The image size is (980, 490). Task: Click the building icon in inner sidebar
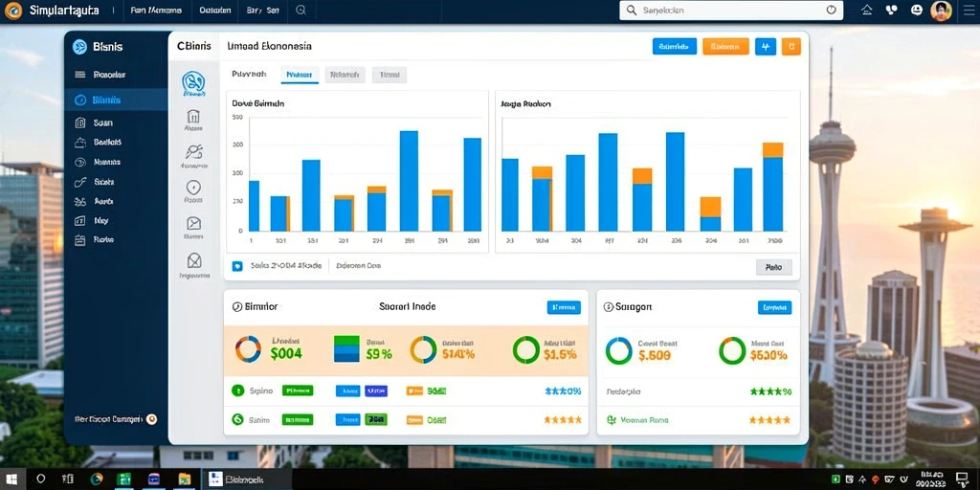[x=193, y=116]
